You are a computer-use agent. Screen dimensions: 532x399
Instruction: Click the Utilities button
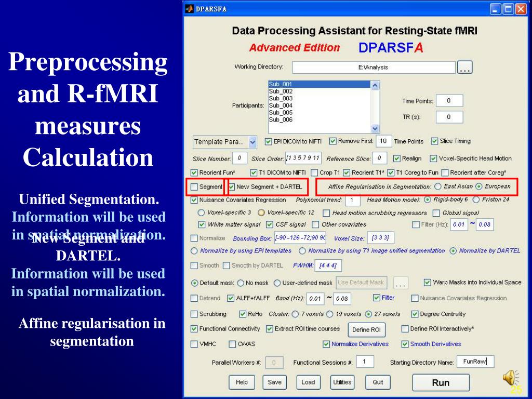pos(342,382)
